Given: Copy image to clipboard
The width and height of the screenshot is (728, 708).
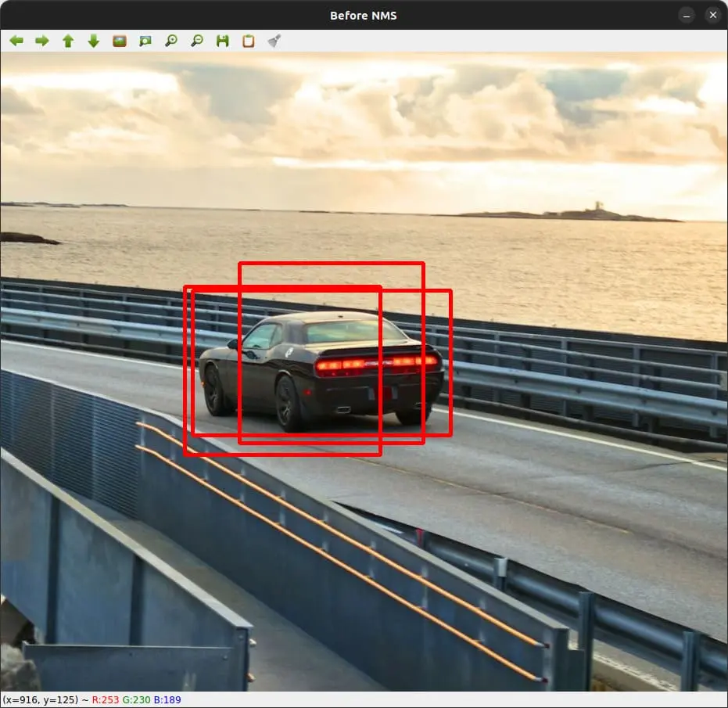Looking at the screenshot, I should click(x=248, y=41).
